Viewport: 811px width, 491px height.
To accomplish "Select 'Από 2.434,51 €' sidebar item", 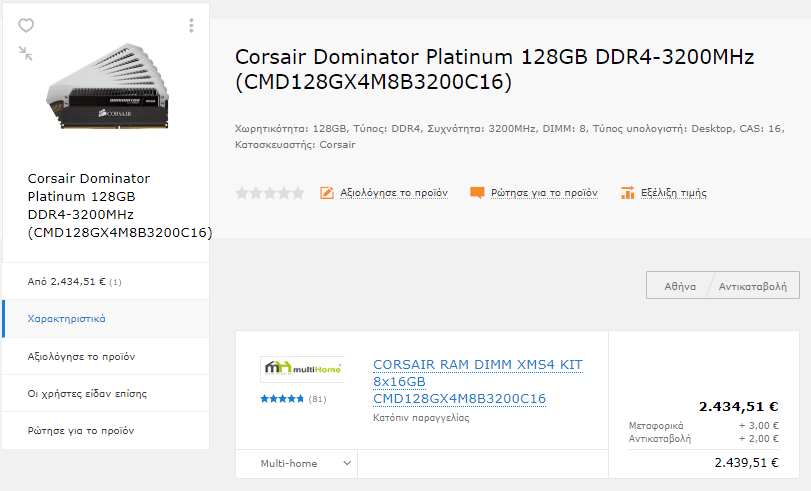I will pyautogui.click(x=106, y=281).
